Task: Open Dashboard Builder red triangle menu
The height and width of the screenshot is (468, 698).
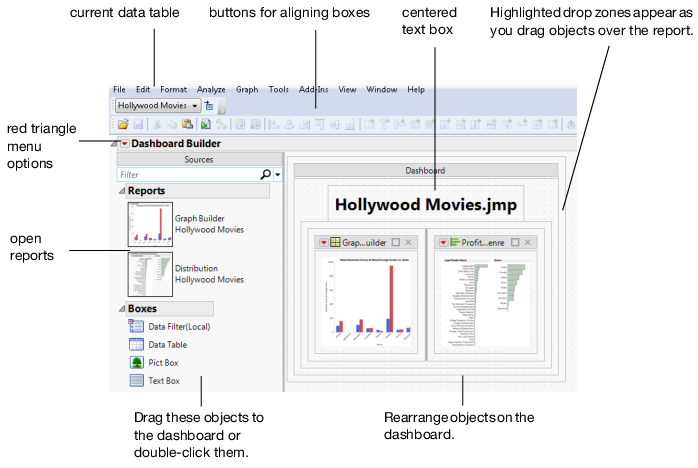Action: (125, 143)
